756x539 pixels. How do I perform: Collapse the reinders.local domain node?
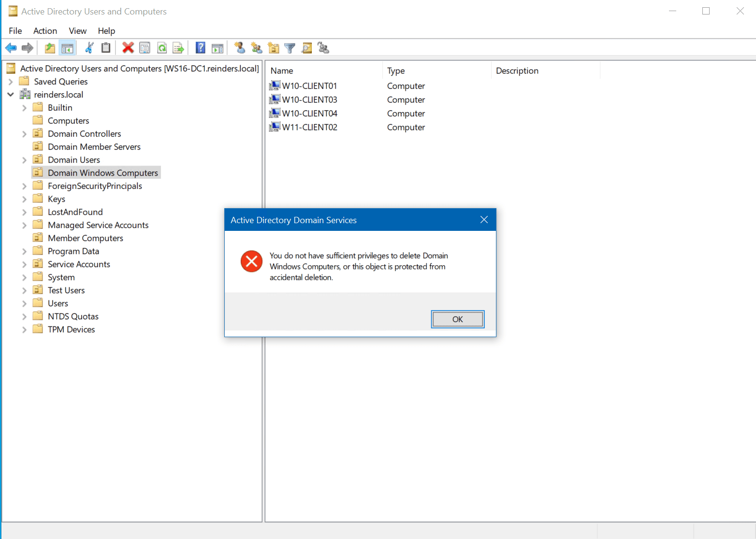coord(11,95)
